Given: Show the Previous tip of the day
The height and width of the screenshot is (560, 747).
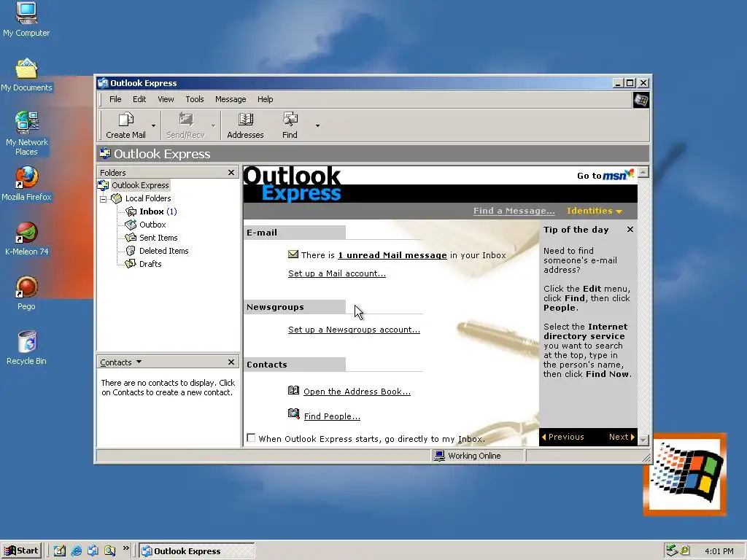Looking at the screenshot, I should coord(562,437).
